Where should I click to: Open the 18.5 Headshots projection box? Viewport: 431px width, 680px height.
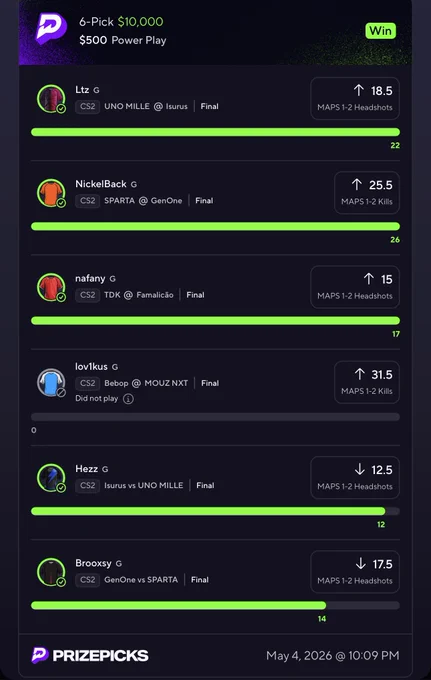coord(355,98)
